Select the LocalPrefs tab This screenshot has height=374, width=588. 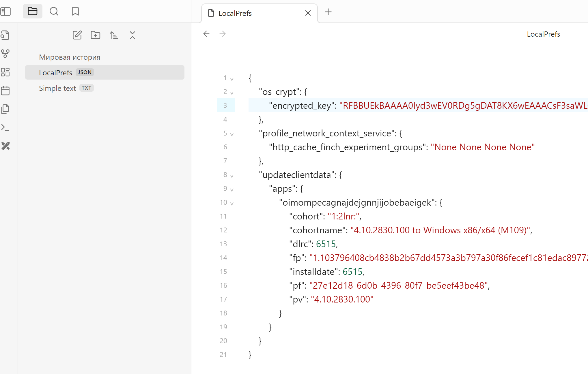pyautogui.click(x=235, y=13)
